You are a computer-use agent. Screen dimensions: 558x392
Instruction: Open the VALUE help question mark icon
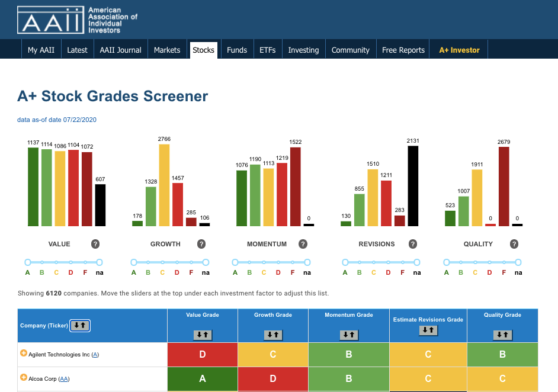pos(95,244)
